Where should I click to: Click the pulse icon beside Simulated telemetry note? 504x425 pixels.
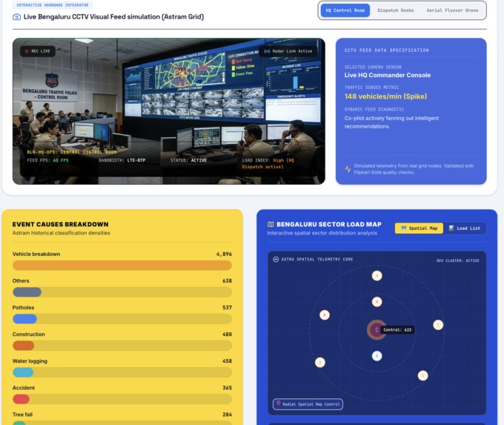point(348,169)
